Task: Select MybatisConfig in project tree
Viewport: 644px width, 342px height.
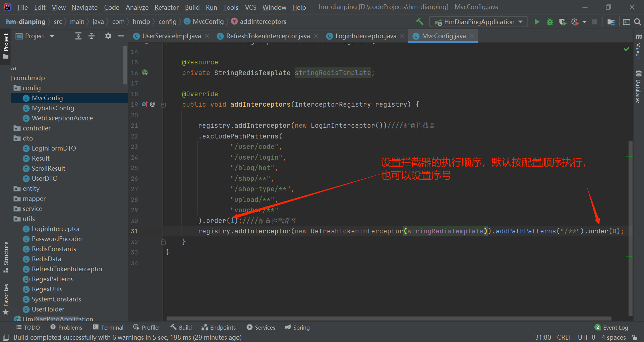Action: point(53,108)
